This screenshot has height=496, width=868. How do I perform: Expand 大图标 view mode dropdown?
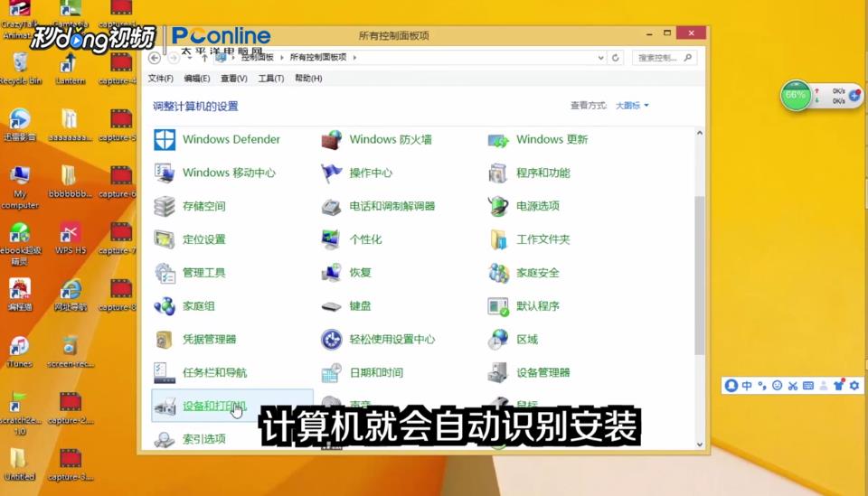pos(632,105)
